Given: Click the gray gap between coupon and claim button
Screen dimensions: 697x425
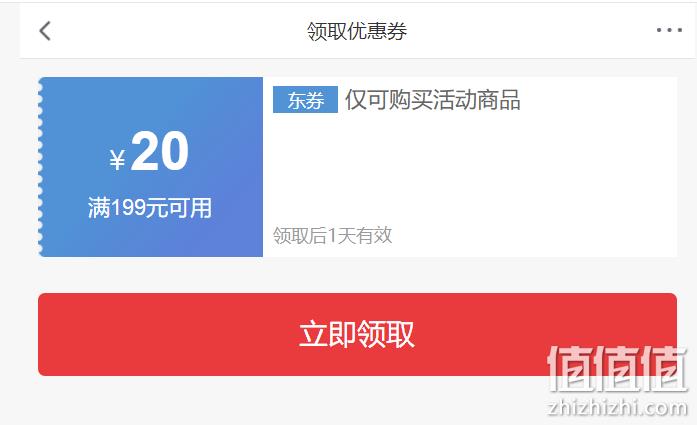Looking at the screenshot, I should tap(357, 275).
